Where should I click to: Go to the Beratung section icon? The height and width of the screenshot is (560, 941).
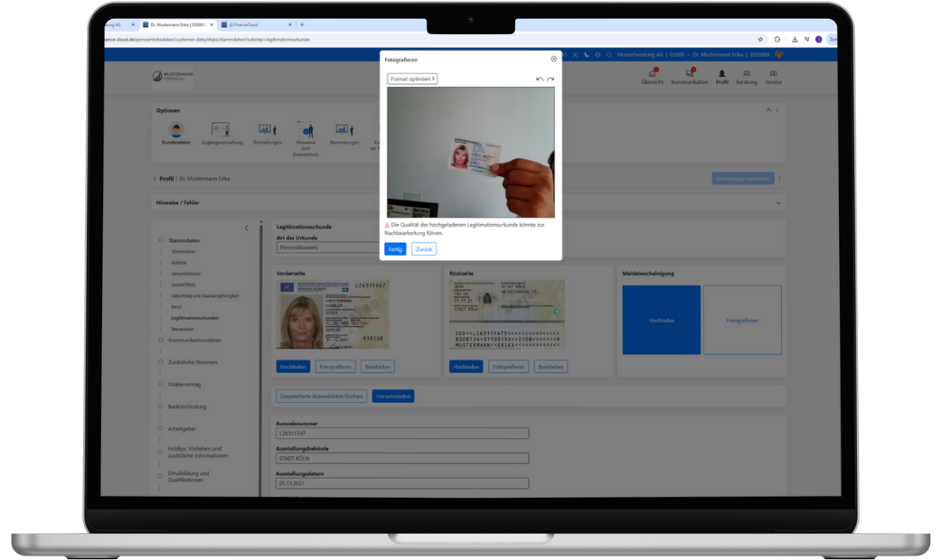(746, 76)
